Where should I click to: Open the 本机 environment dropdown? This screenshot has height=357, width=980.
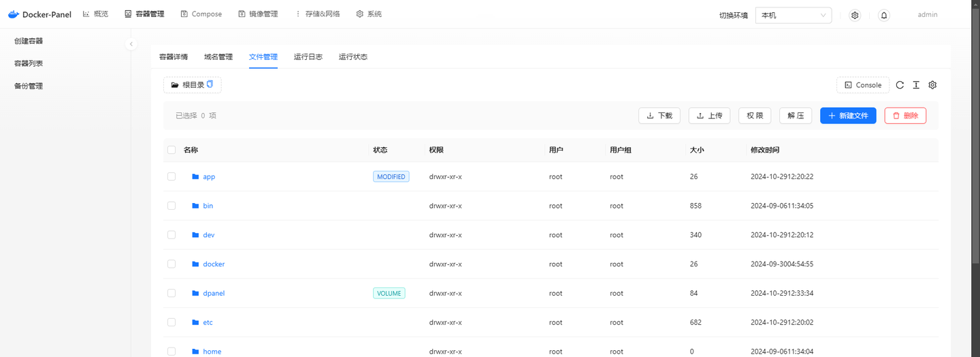coord(794,15)
